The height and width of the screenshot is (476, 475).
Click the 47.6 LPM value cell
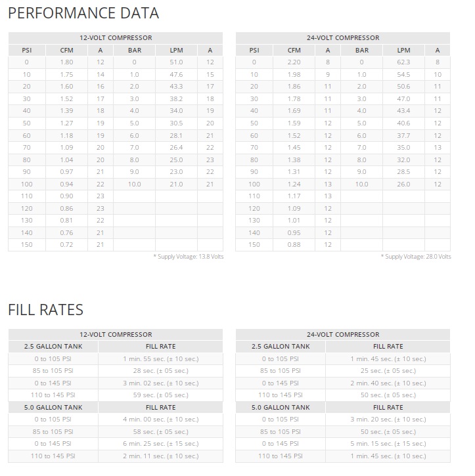[176, 75]
